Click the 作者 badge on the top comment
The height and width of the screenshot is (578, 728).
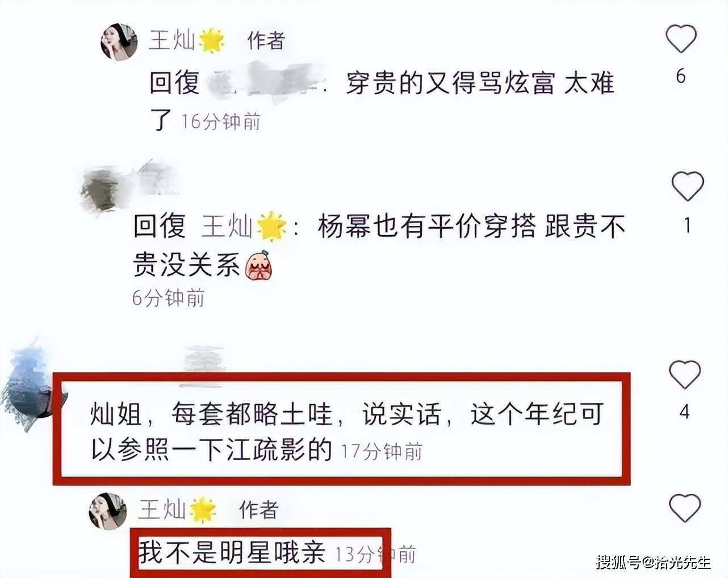[x=266, y=41]
